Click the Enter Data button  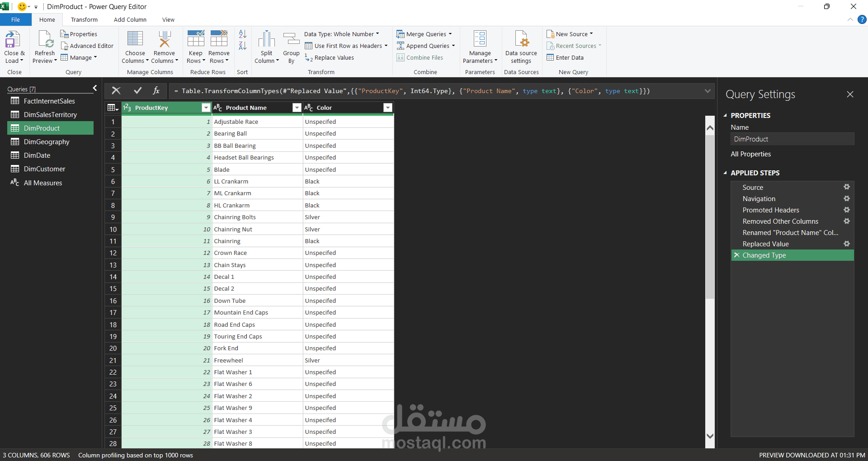(x=565, y=57)
